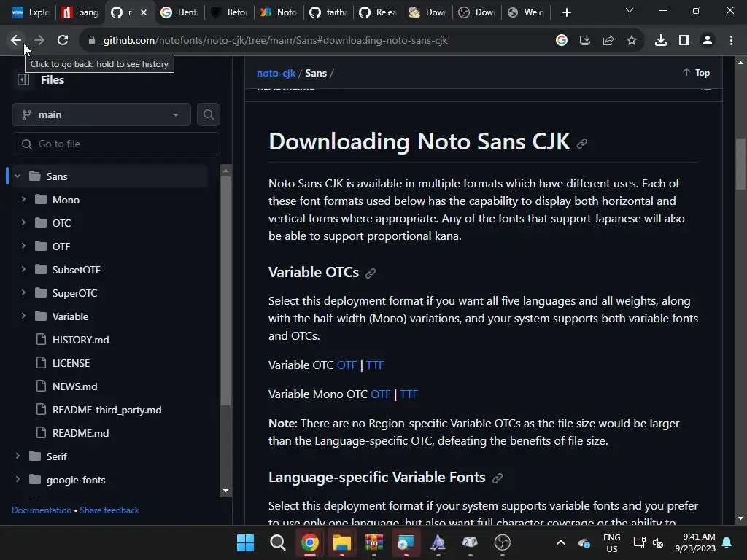The height and width of the screenshot is (560, 747).
Task: Open GitHub Documentation link
Action: [42, 510]
